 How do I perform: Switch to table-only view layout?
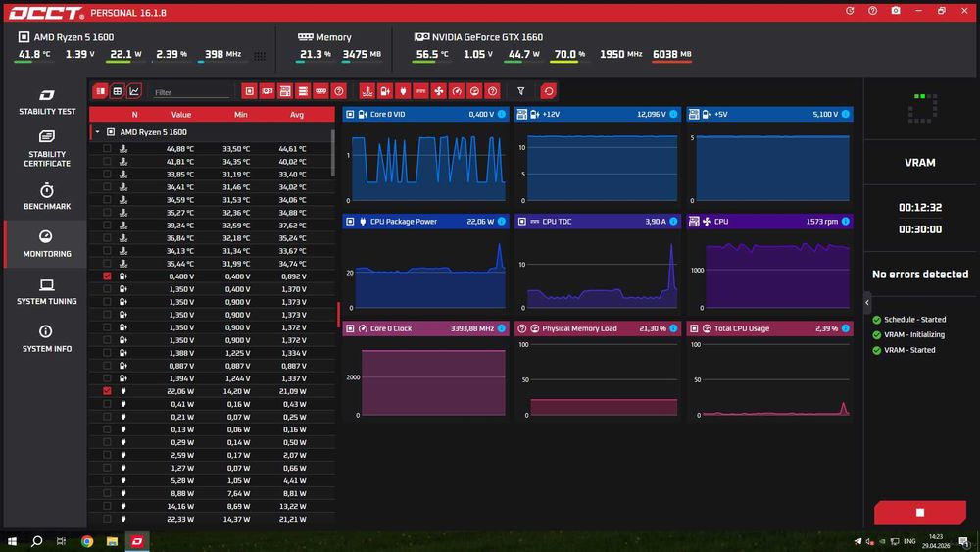click(x=117, y=91)
